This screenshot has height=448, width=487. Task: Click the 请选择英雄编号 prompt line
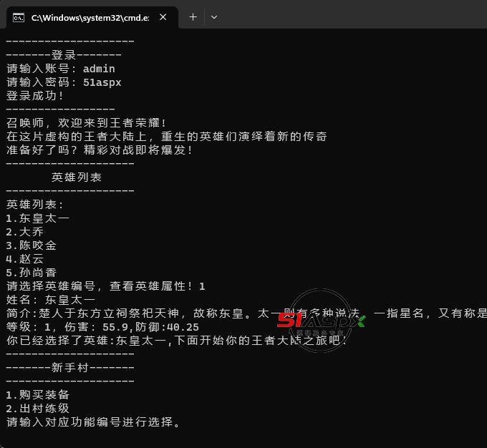105,286
